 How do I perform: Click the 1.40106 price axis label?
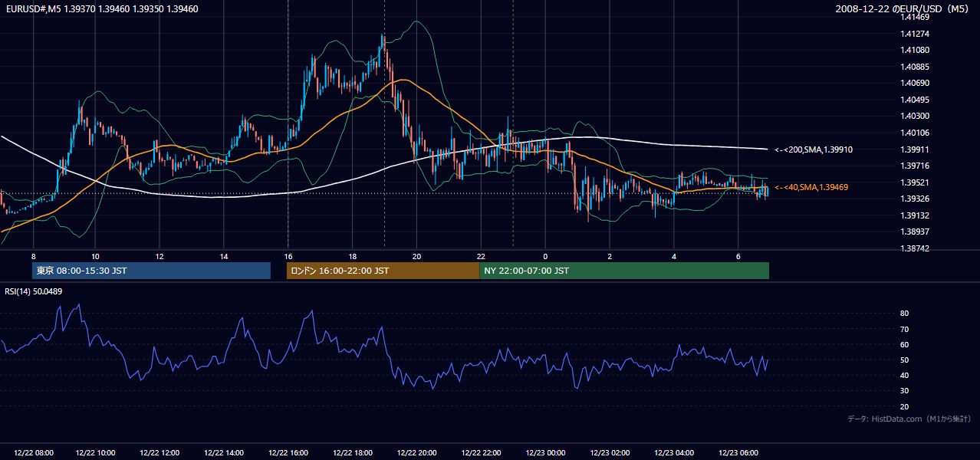pos(914,133)
